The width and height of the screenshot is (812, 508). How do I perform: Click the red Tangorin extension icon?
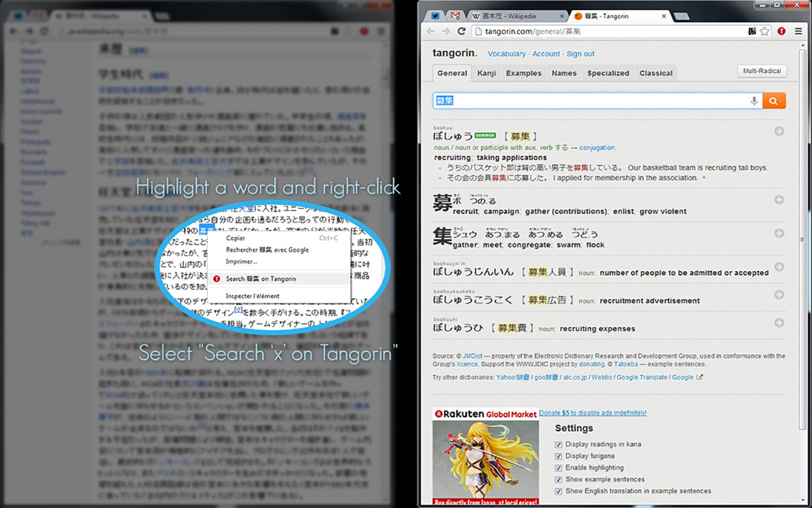pos(782,31)
